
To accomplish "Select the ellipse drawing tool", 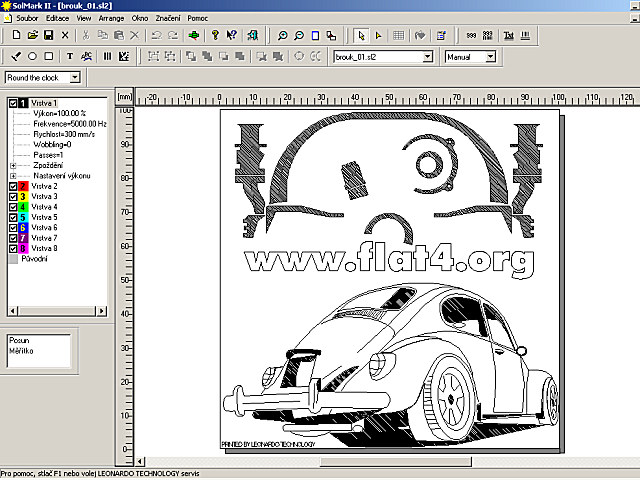I will point(32,56).
